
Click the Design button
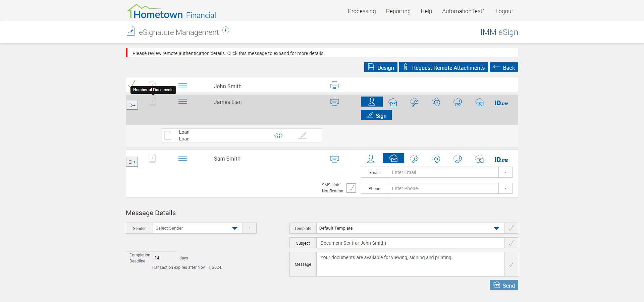381,67
